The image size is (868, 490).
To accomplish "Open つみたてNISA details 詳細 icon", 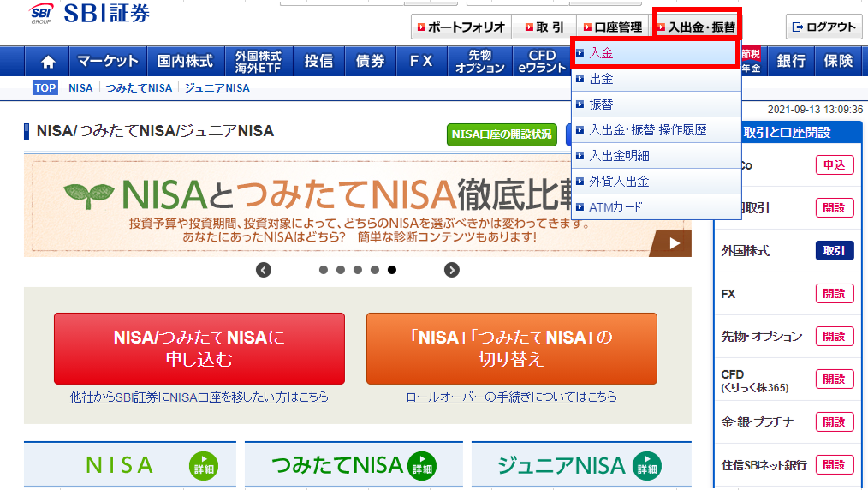I will (x=422, y=466).
